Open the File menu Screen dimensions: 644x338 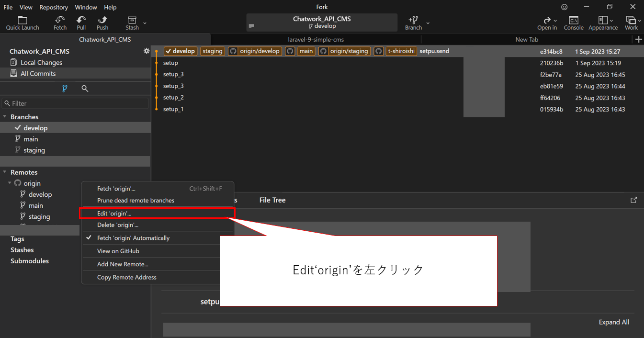point(8,7)
